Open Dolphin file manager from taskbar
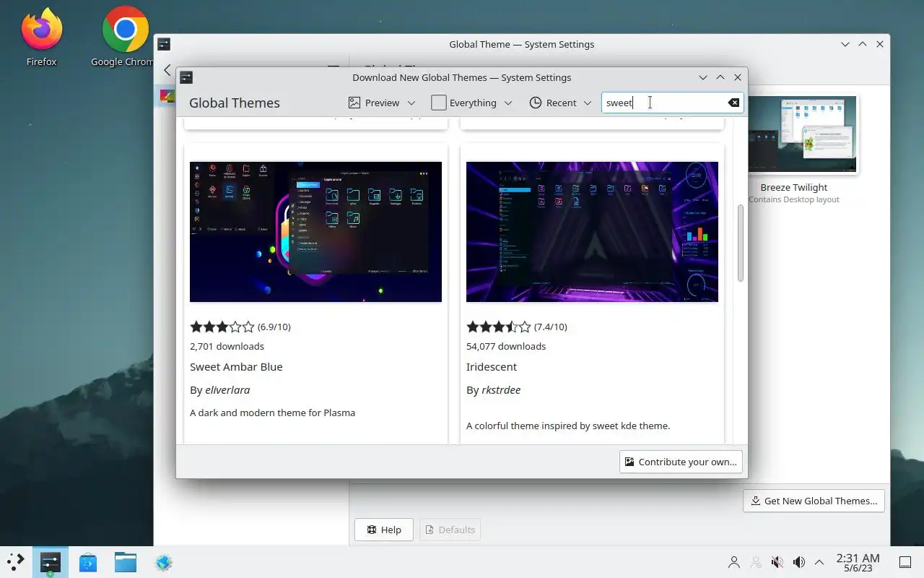This screenshot has width=924, height=578. (x=126, y=562)
